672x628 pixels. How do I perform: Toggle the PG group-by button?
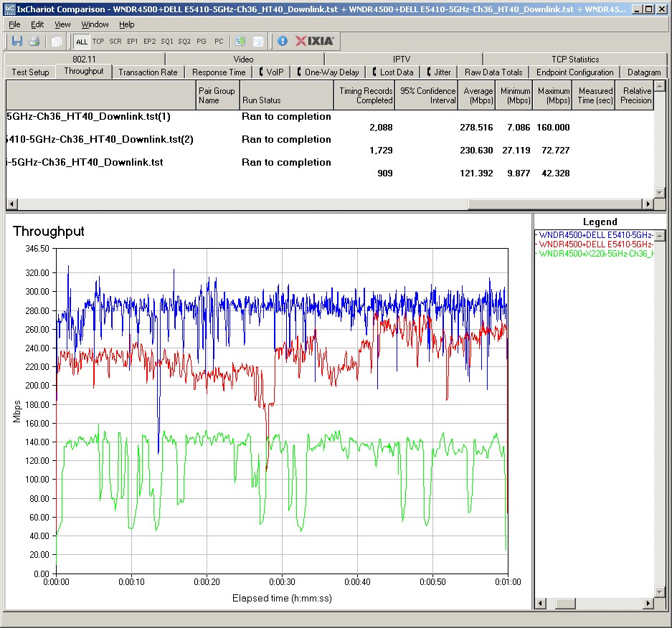tap(202, 42)
